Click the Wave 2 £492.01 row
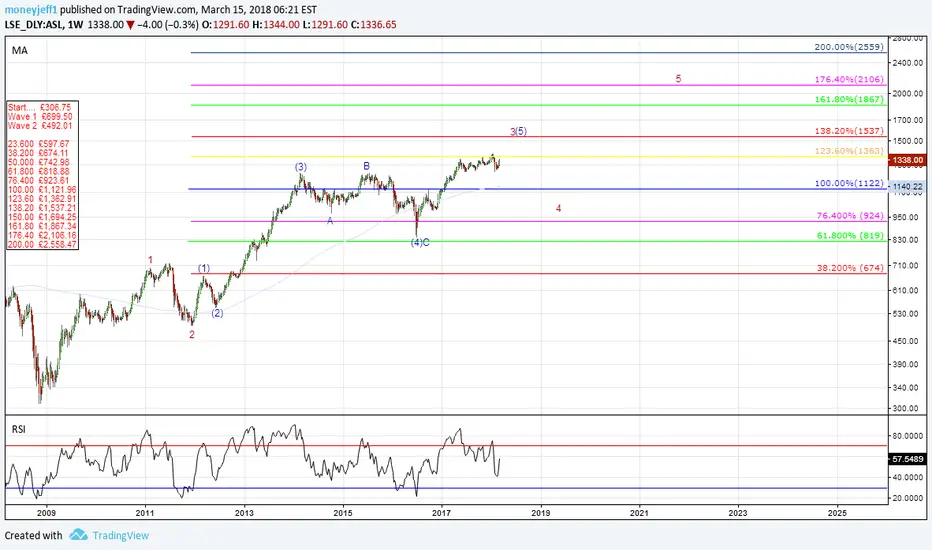The width and height of the screenshot is (932, 550). tap(40, 125)
